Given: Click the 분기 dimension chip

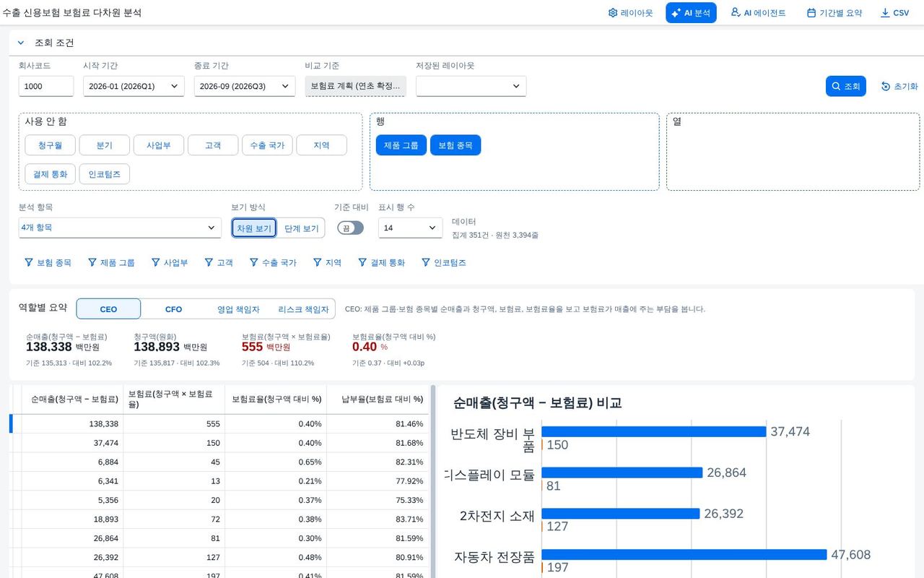Looking at the screenshot, I should click(104, 145).
